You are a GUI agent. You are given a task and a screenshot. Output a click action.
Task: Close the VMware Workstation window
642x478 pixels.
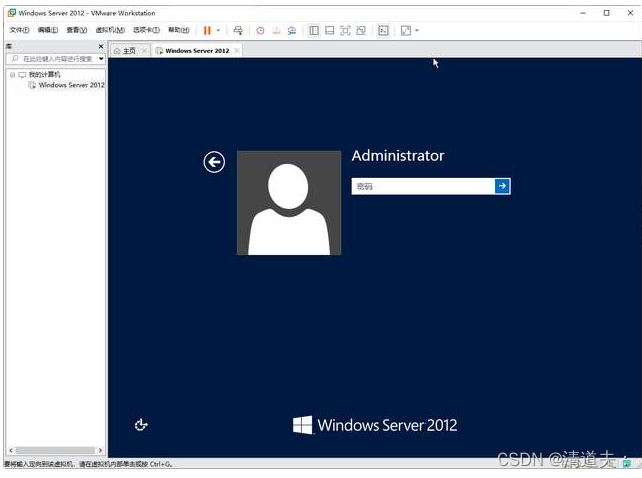point(630,13)
